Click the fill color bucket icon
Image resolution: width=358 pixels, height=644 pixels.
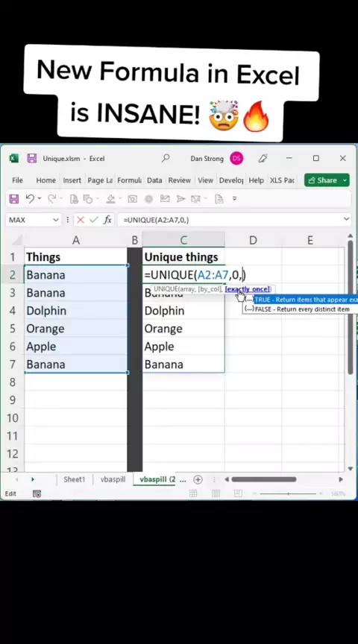pyautogui.click(x=110, y=199)
